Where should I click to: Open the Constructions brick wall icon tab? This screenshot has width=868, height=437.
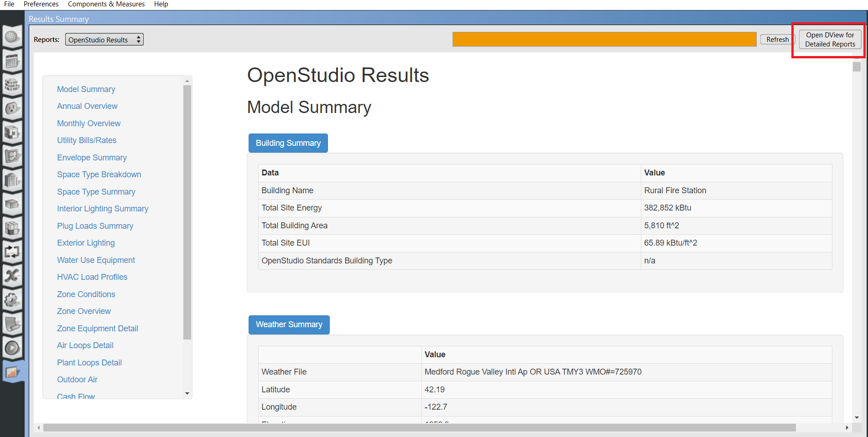(12, 85)
